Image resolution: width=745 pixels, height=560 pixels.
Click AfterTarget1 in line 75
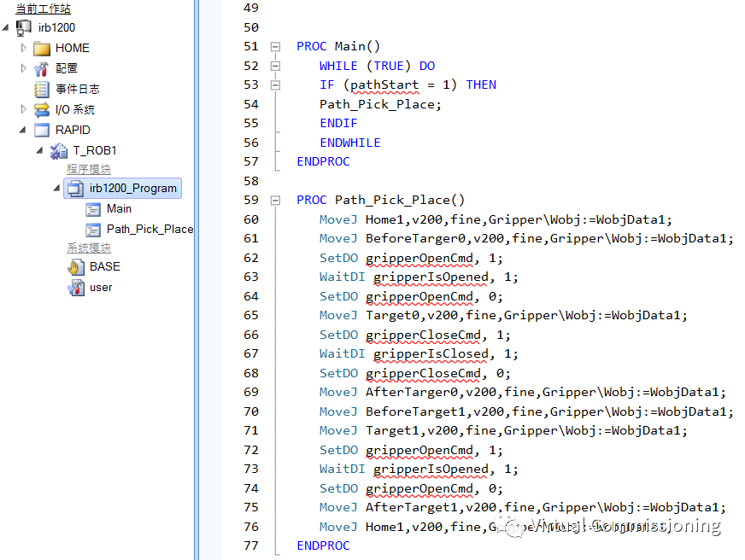click(x=412, y=508)
